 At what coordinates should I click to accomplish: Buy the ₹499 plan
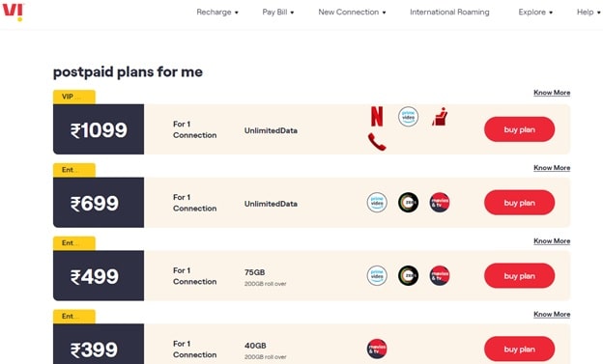tap(519, 275)
